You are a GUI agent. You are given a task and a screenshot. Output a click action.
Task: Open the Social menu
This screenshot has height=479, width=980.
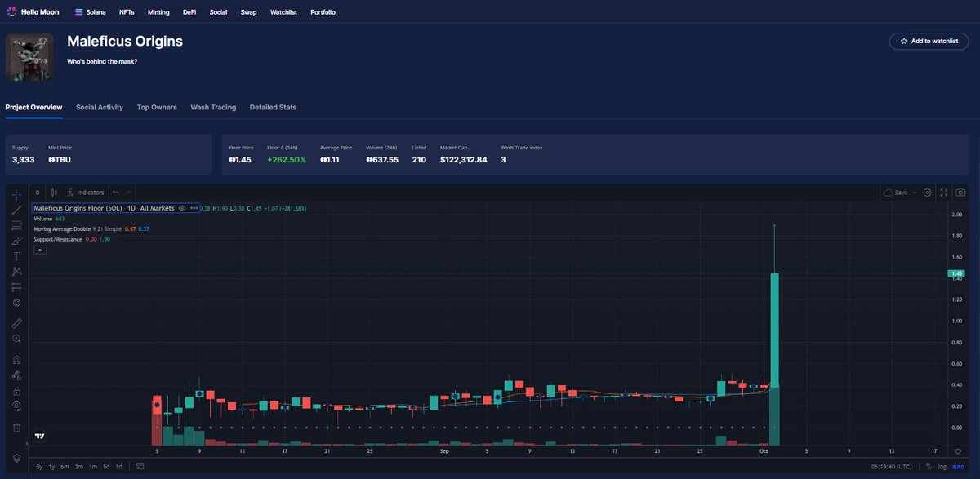[x=218, y=12]
